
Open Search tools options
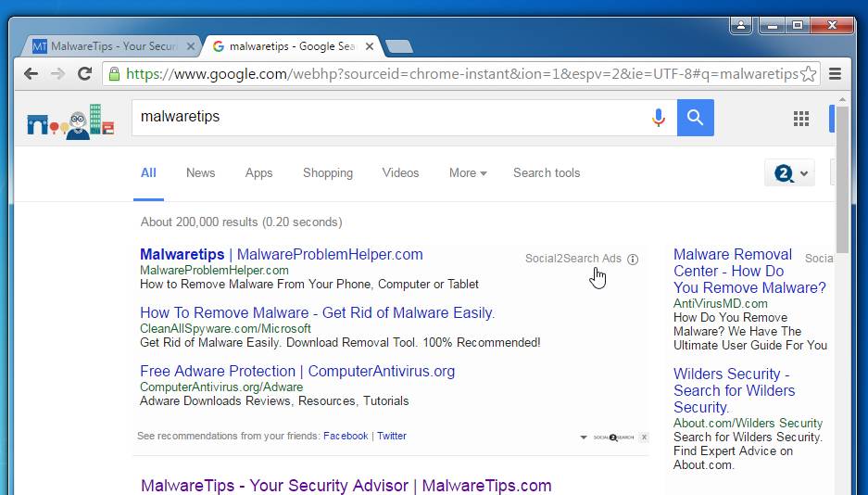[x=547, y=172]
